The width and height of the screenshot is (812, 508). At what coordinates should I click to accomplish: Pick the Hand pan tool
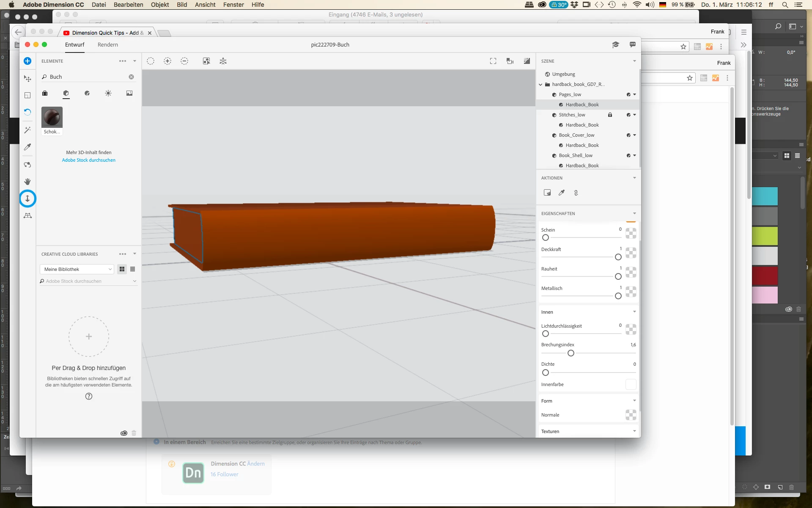[27, 182]
